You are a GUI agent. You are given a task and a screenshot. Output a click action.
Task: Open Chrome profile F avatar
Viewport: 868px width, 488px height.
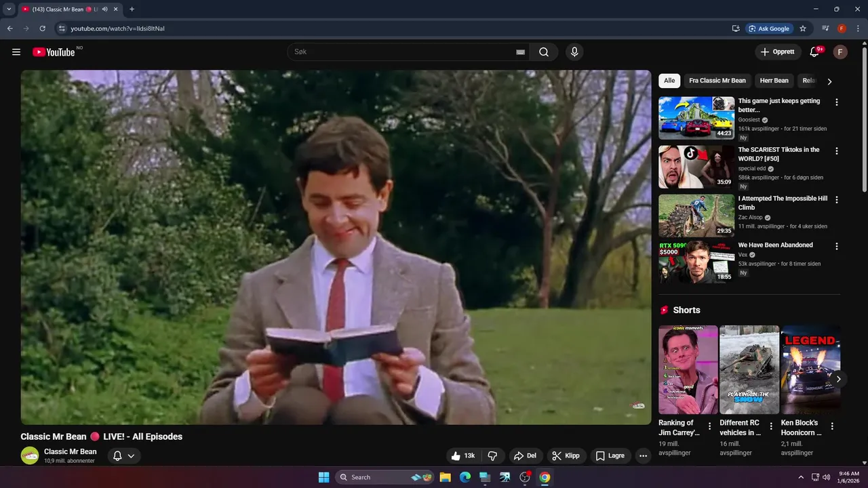pyautogui.click(x=842, y=28)
